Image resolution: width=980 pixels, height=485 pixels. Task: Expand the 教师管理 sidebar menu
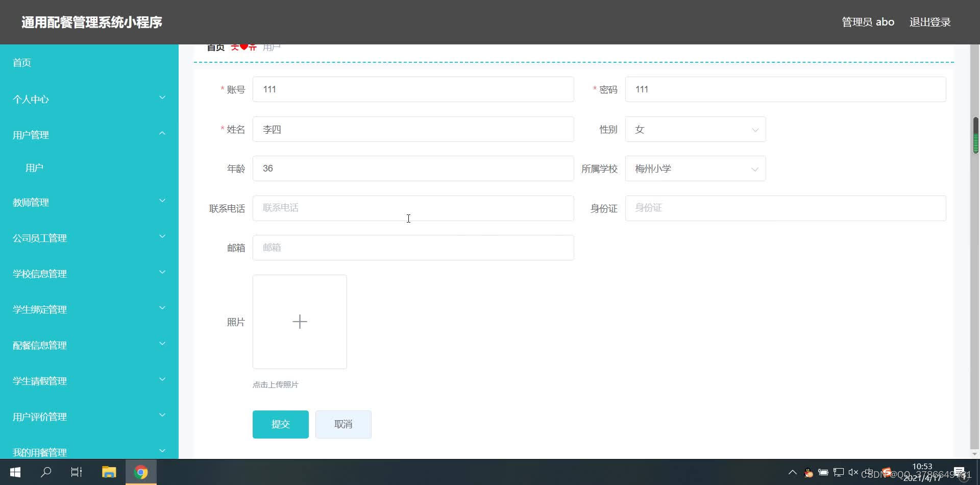click(x=89, y=202)
